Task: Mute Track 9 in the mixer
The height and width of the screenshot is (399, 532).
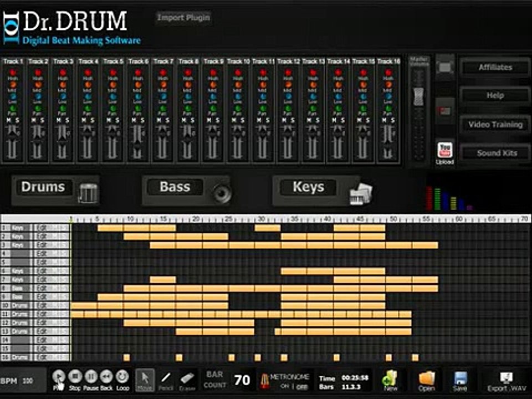Action: [209, 120]
